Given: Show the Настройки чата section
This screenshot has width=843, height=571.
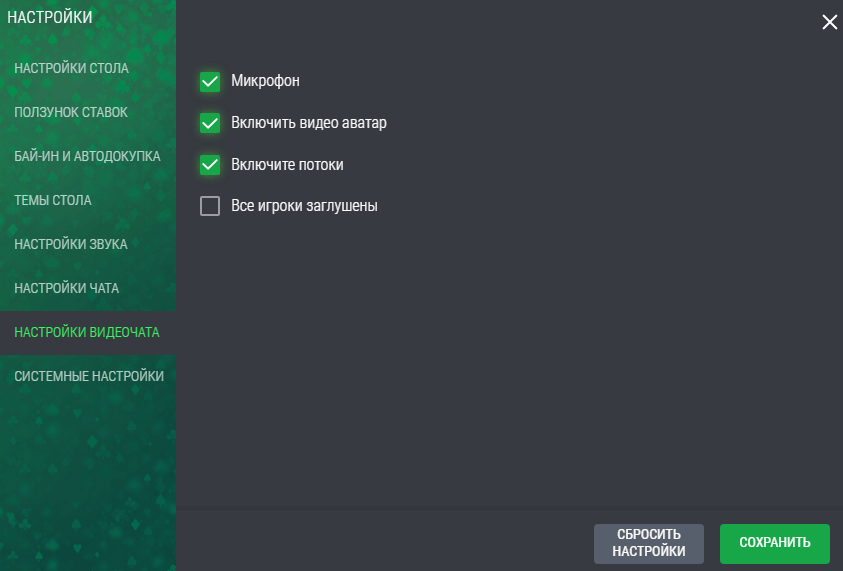Looking at the screenshot, I should coord(67,288).
